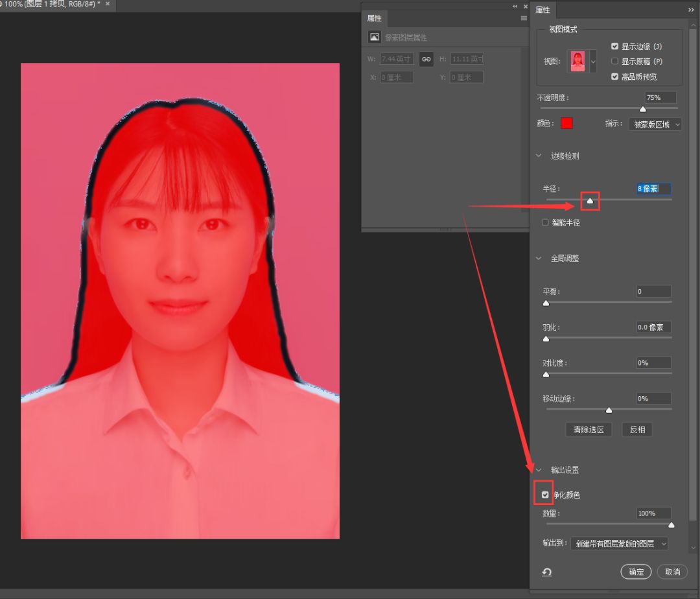Uncheck the 净化颜色 checkbox
Image resolution: width=700 pixels, height=599 pixels.
click(545, 495)
